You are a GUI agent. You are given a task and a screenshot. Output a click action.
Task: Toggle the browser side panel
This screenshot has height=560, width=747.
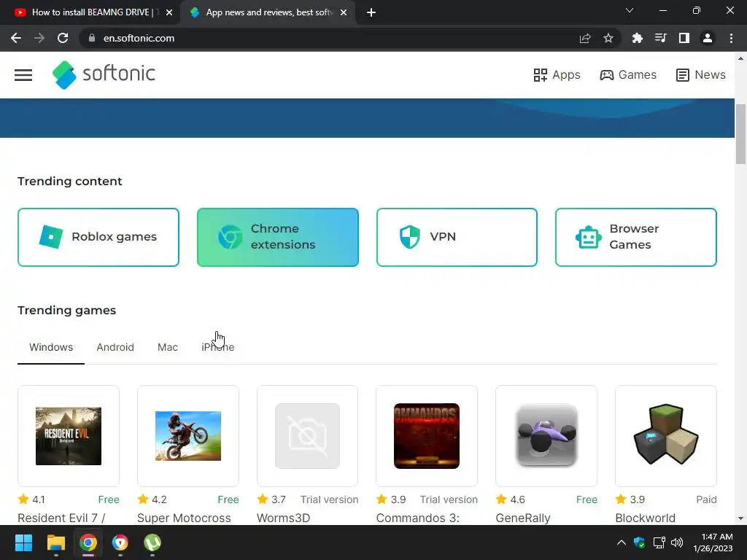pyautogui.click(x=684, y=38)
